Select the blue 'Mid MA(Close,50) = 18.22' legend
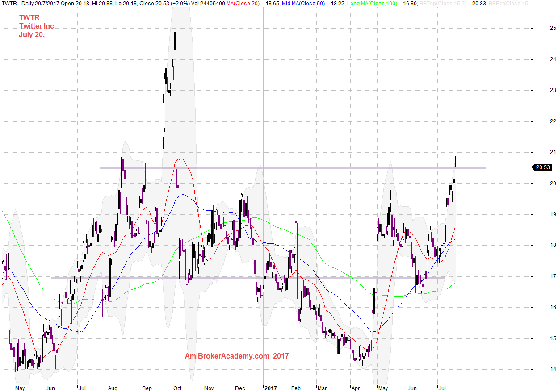This screenshot has height=392, width=558. (x=314, y=4)
